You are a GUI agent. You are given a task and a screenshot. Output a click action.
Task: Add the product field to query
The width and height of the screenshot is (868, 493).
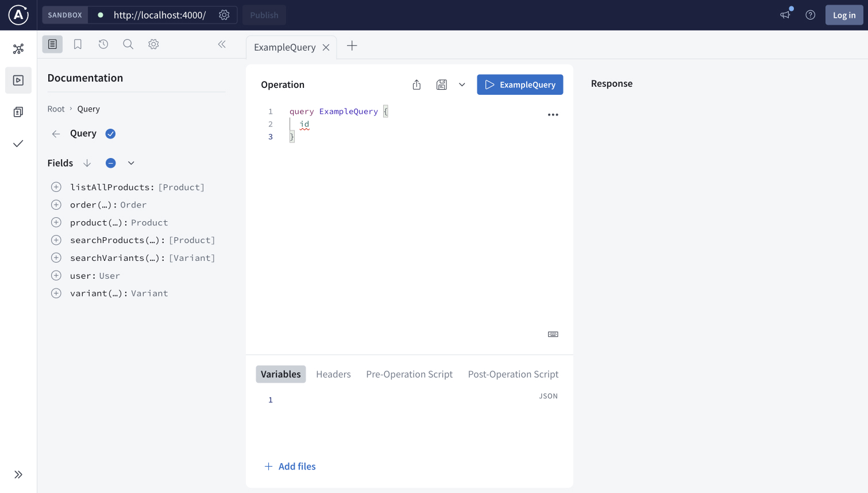[x=56, y=222]
